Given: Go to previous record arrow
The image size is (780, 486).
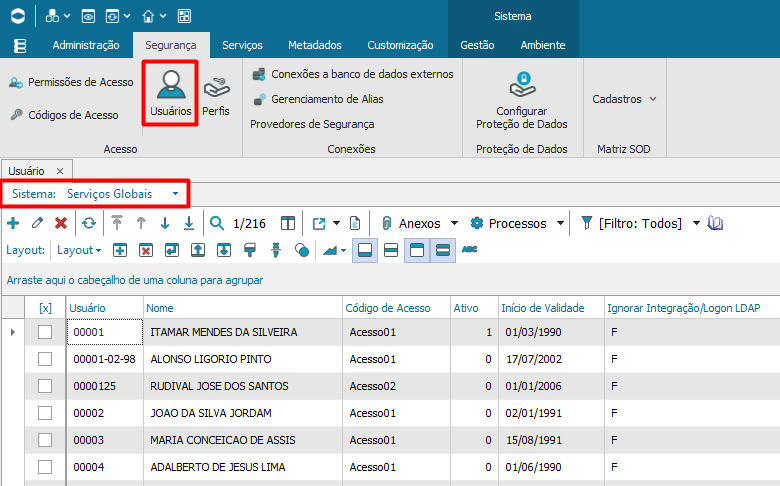Looking at the screenshot, I should click(x=141, y=223).
